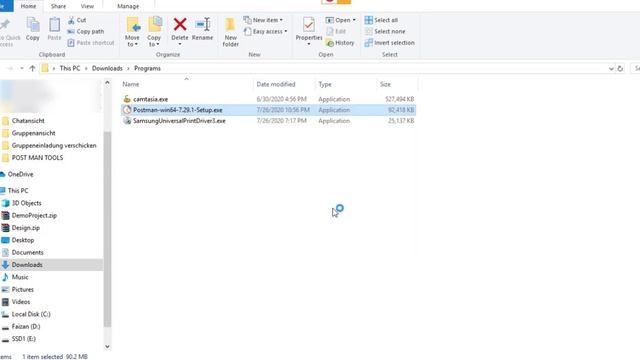Click size cell 527,494 KB
The height and width of the screenshot is (360, 640).
400,99
